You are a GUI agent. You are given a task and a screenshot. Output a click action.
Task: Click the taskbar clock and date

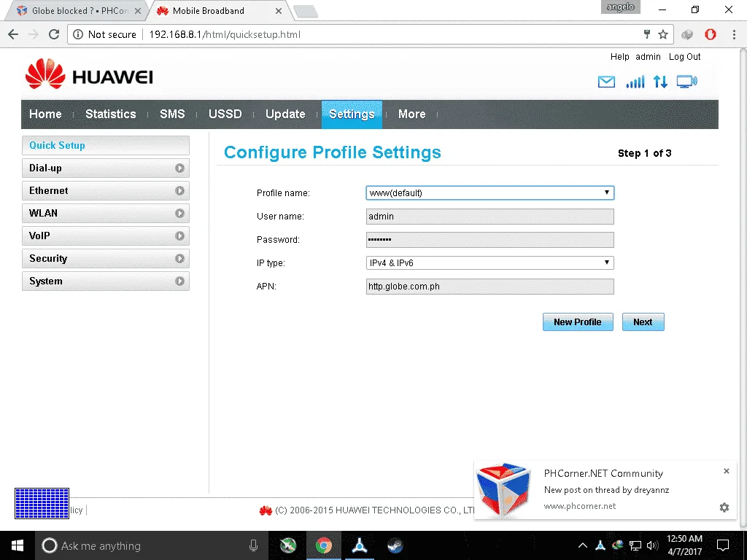tap(684, 545)
